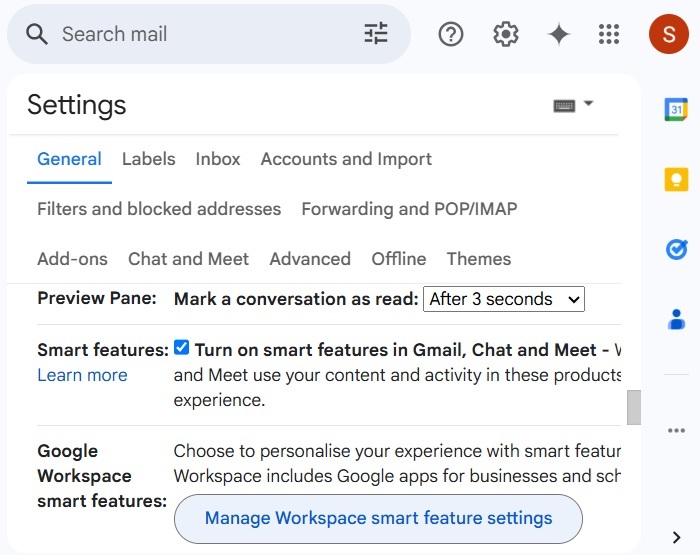700x555 pixels.
Task: Open the Themes tab
Action: pos(479,259)
